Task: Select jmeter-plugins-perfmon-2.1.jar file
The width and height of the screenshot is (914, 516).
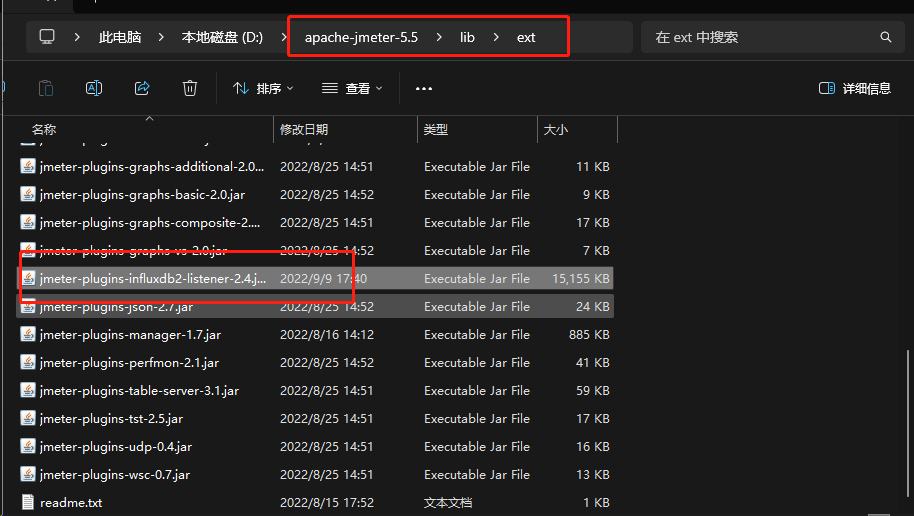Action: click(x=315, y=363)
